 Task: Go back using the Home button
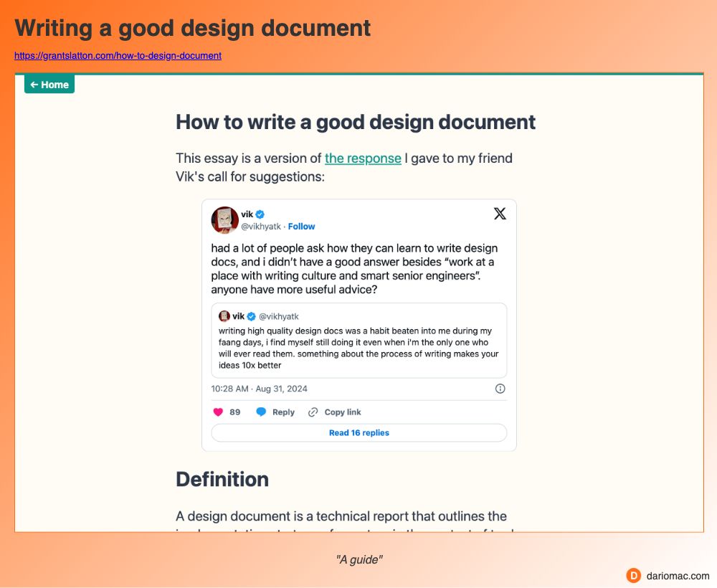(49, 85)
